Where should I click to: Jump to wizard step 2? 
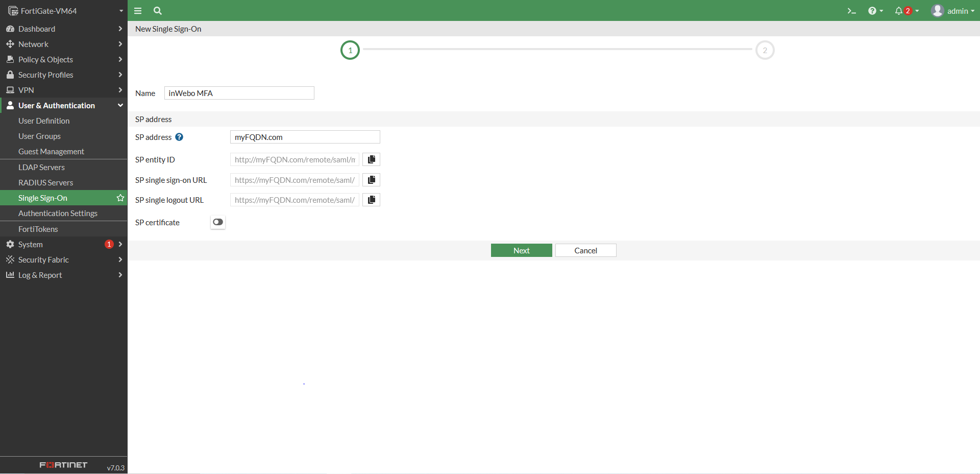[x=765, y=50]
